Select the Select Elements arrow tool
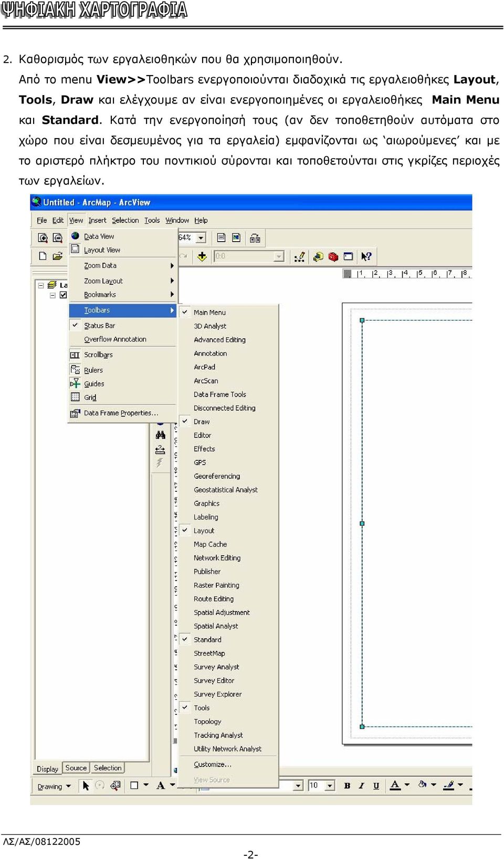Viewport: 504px width, 859px height. point(86,785)
